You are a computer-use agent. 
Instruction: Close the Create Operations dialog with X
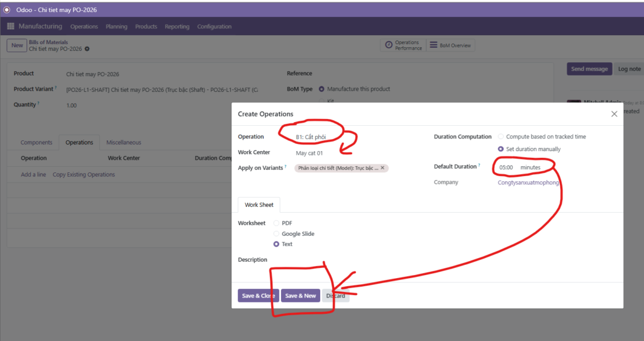pos(614,114)
